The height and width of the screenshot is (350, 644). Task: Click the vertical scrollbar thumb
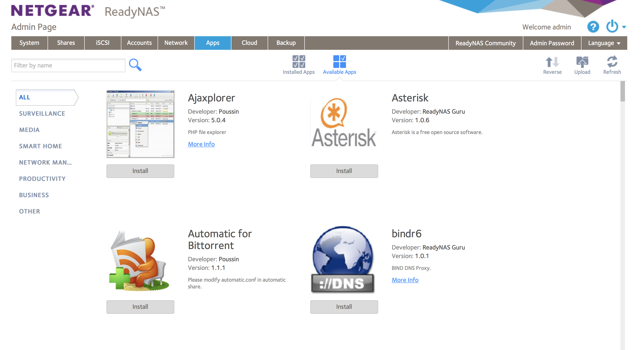622,91
